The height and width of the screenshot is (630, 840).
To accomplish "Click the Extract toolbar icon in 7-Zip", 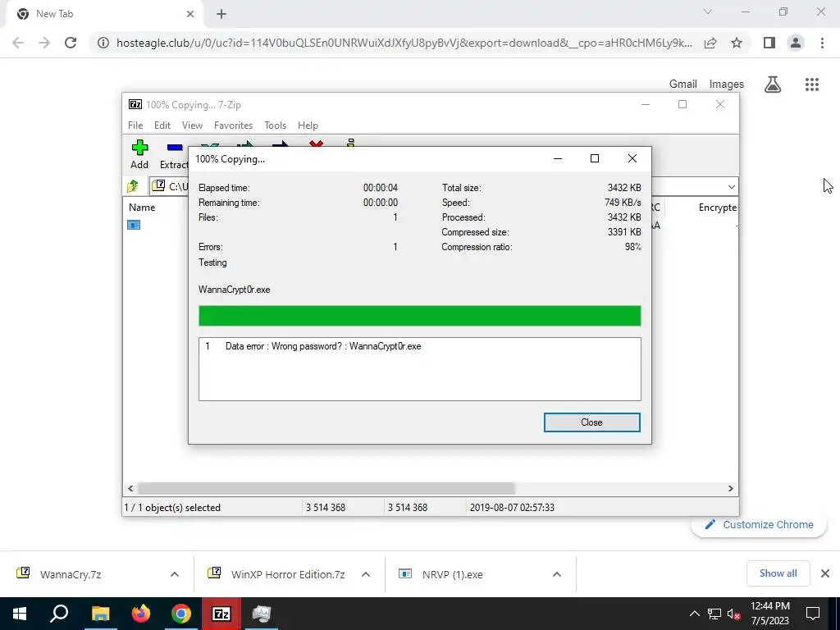I will tap(174, 155).
